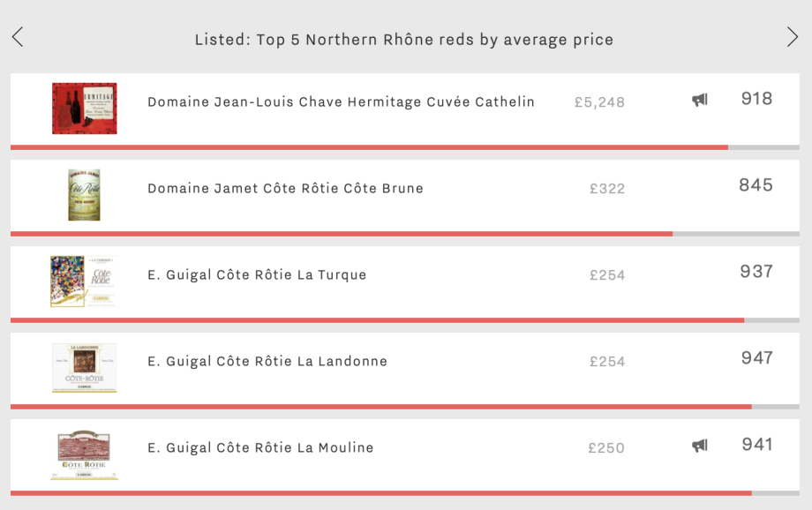Open E. Guigal Côte Rôtie La Landonne
812x510 pixels.
coord(267,362)
